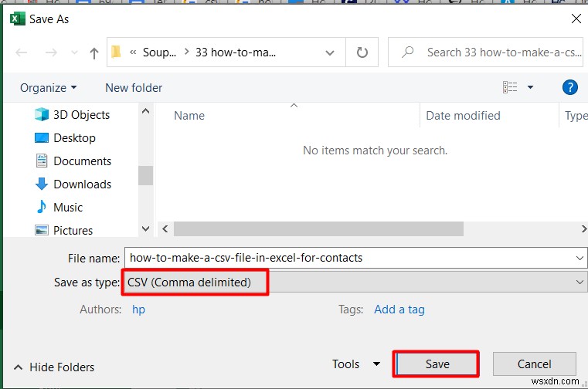The width and height of the screenshot is (588, 389).
Task: Click the Music note icon
Action: (42, 207)
